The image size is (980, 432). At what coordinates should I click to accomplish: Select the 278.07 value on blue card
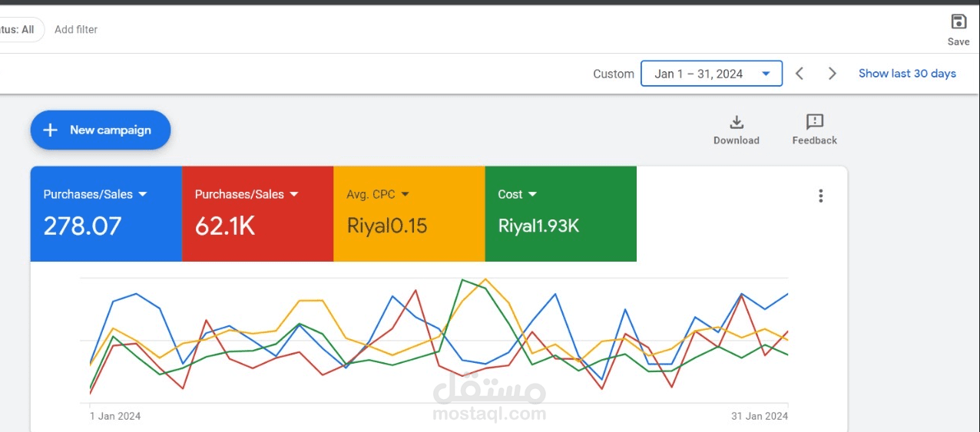[82, 226]
